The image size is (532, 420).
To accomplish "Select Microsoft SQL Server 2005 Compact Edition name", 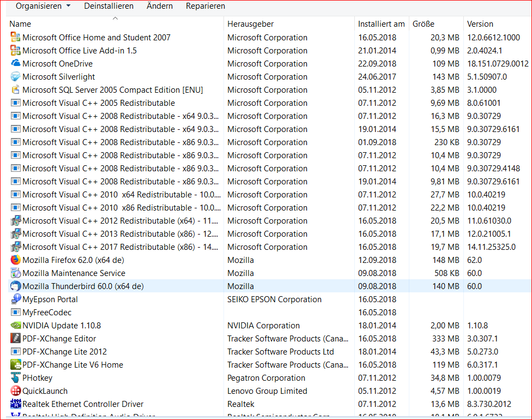I will [113, 90].
